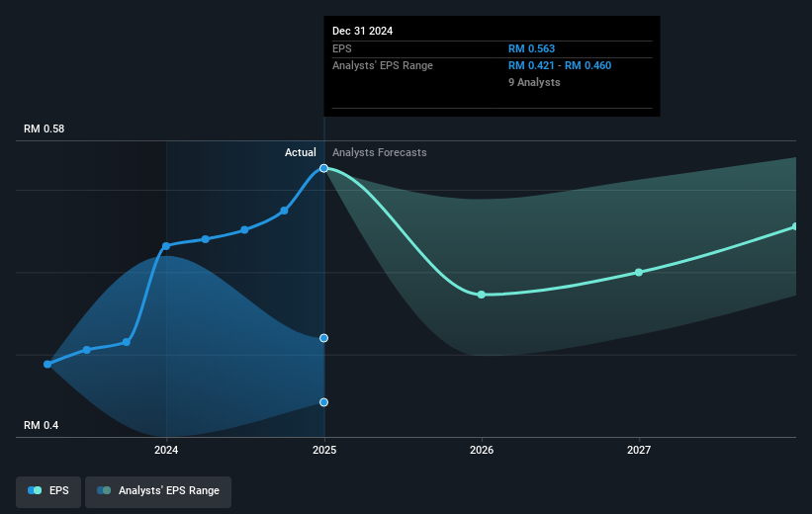This screenshot has height=514, width=812.
Task: Select the 2026 forecast EPS data point
Action: click(x=481, y=295)
